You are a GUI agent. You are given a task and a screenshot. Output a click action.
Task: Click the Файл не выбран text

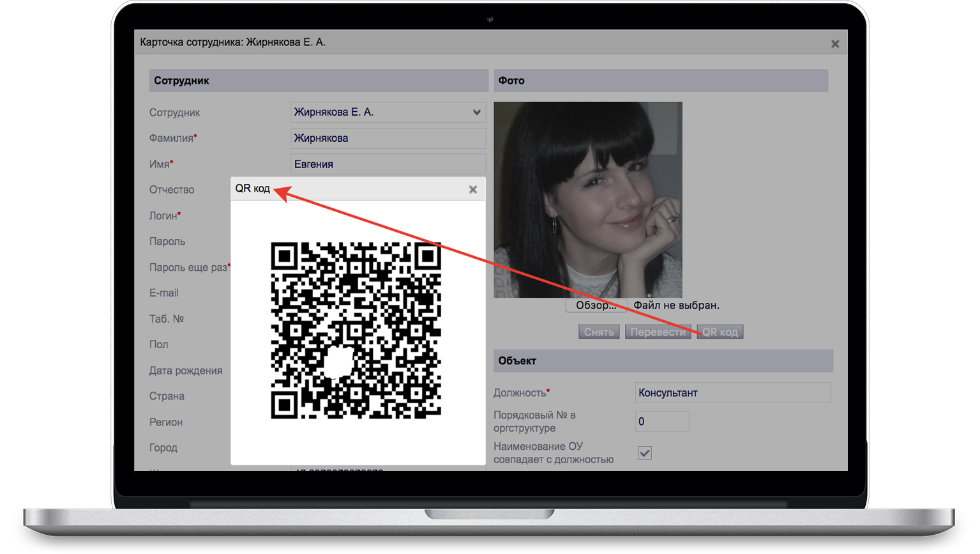click(676, 305)
